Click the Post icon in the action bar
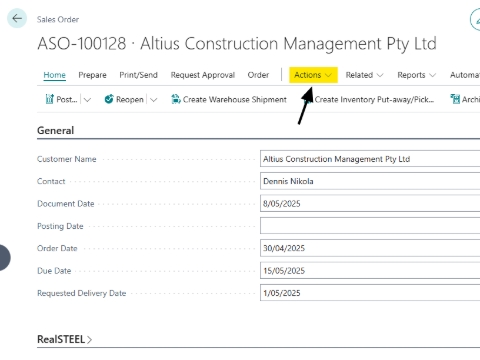This screenshot has width=480, height=360. (x=49, y=99)
